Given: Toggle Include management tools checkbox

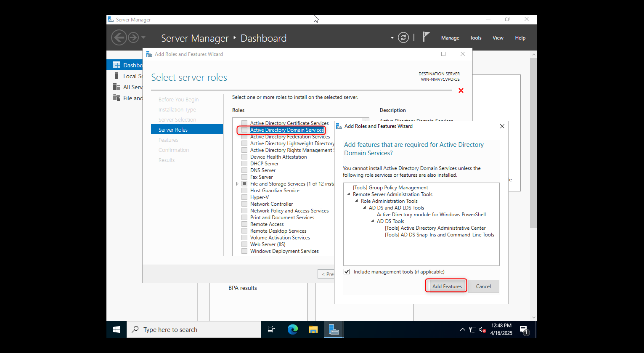Looking at the screenshot, I should 347,272.
